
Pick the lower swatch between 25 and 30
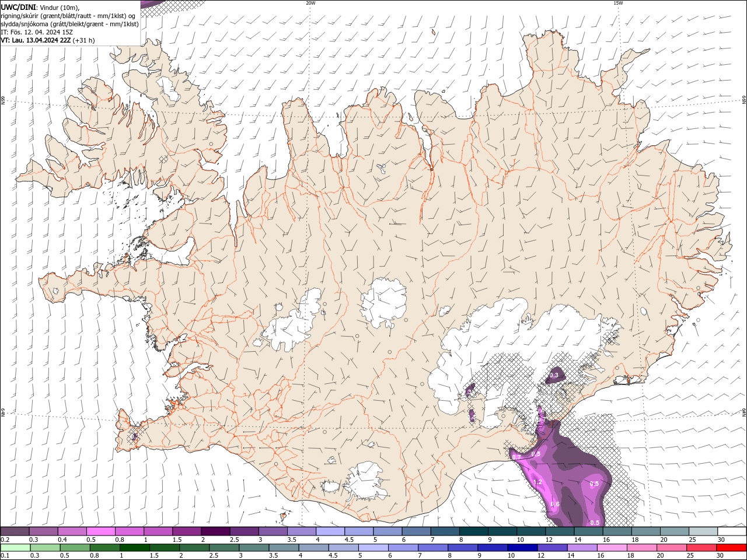coord(701,548)
